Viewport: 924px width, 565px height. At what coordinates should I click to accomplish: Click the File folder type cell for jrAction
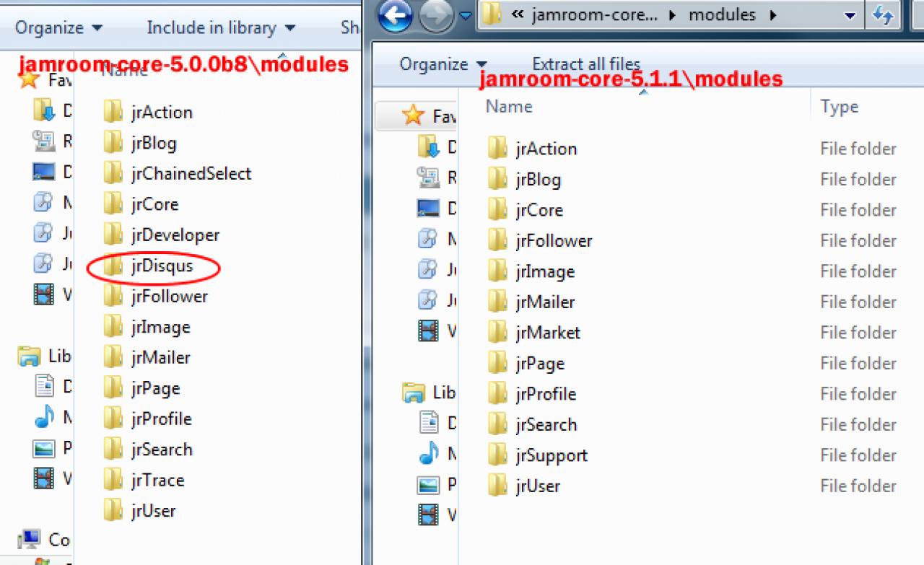click(x=858, y=149)
